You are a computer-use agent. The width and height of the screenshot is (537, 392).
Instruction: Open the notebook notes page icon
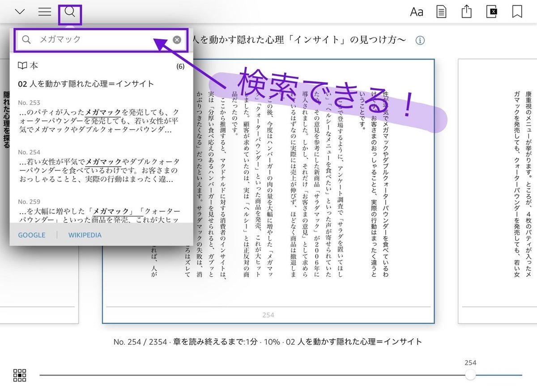[442, 12]
